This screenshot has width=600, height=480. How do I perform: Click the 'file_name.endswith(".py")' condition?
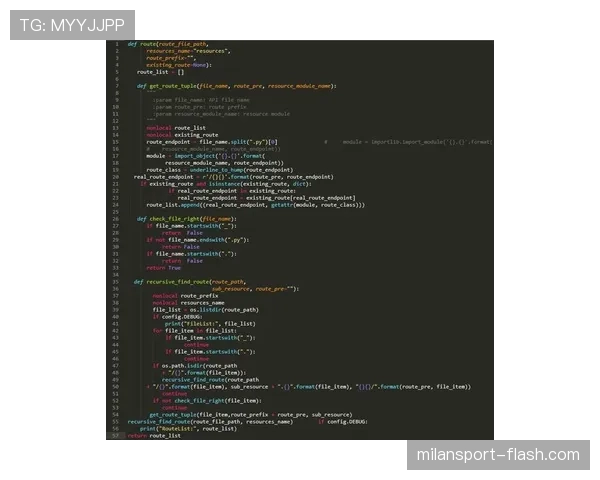pyautogui.click(x=209, y=240)
